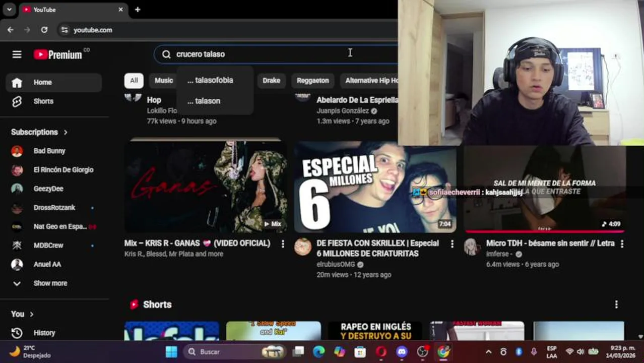Select the 'Reggaeton' filter chip
This screenshot has width=644, height=363.
312,80
